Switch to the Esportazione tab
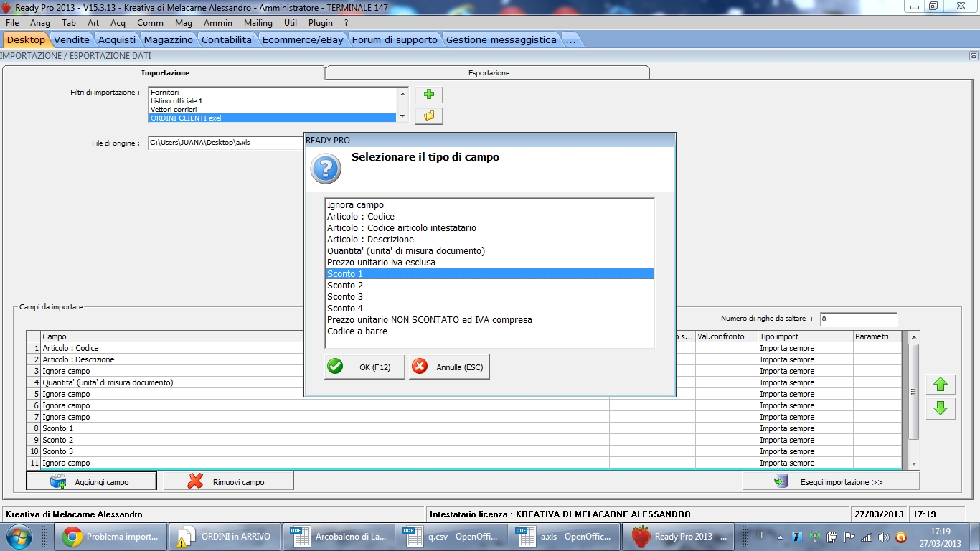980x551 pixels. click(x=489, y=72)
